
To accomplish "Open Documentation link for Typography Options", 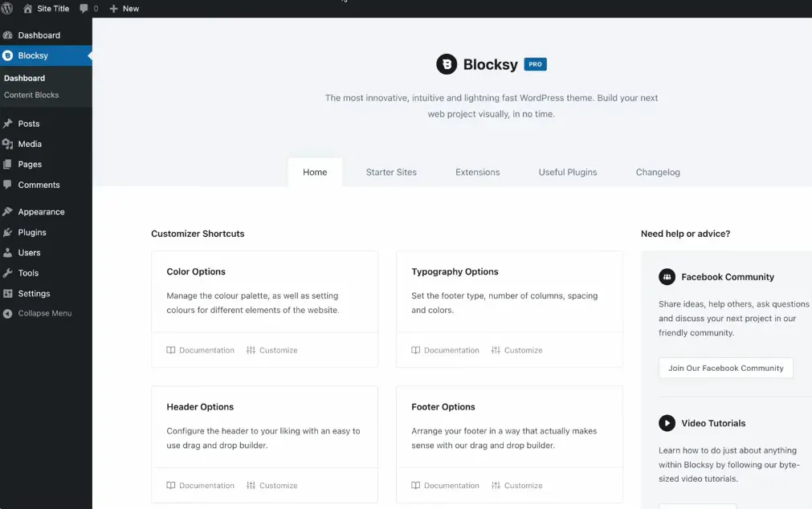I will (446, 350).
